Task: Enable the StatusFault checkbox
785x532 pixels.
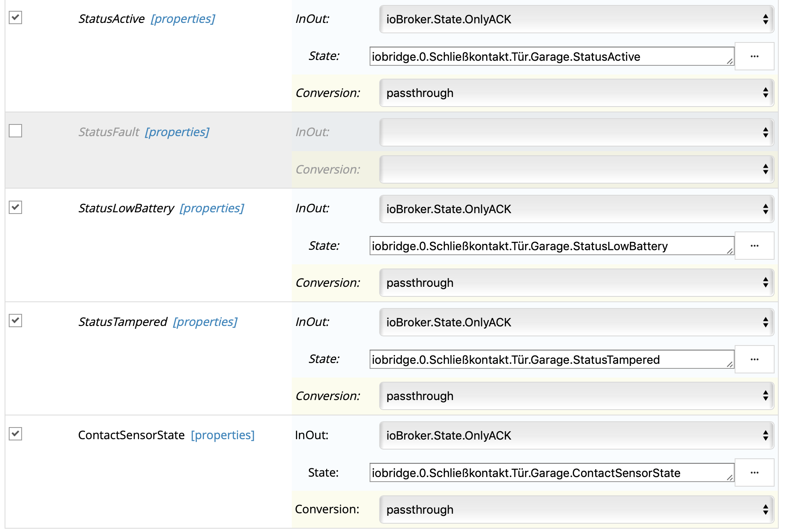Action: (x=15, y=131)
